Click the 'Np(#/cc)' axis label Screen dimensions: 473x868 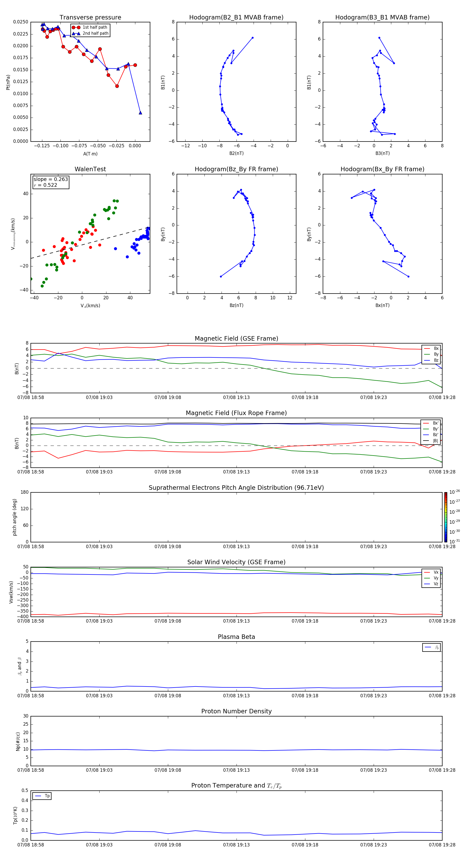[x=18, y=741]
